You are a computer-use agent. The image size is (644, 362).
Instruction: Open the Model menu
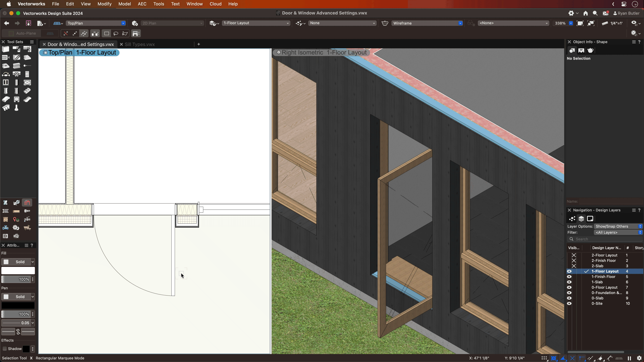pyautogui.click(x=124, y=4)
